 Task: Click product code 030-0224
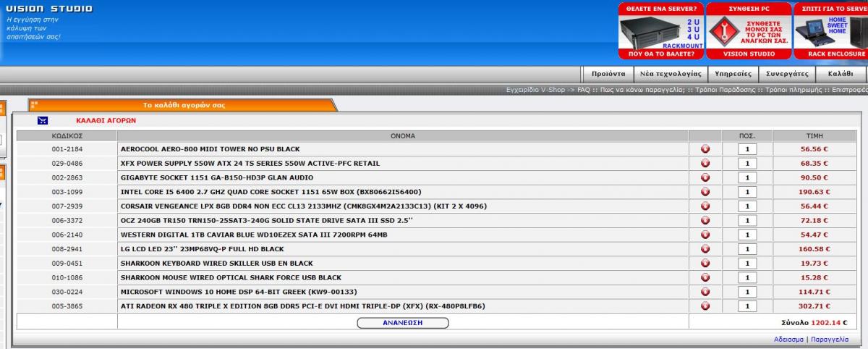tap(67, 292)
